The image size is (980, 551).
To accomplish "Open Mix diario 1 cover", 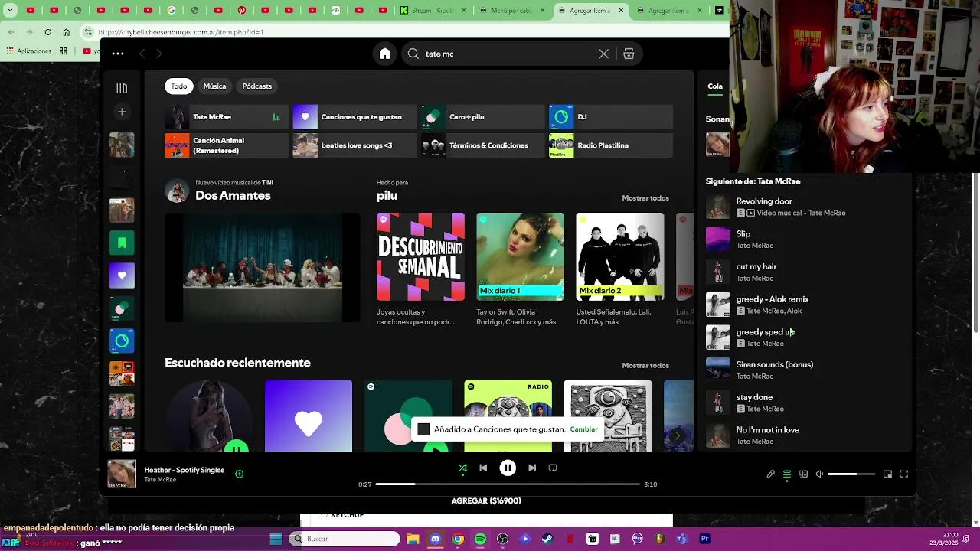I will point(520,256).
